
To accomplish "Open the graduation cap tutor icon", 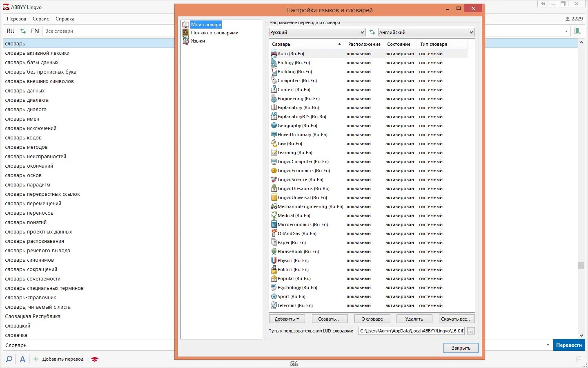I will click(95, 359).
